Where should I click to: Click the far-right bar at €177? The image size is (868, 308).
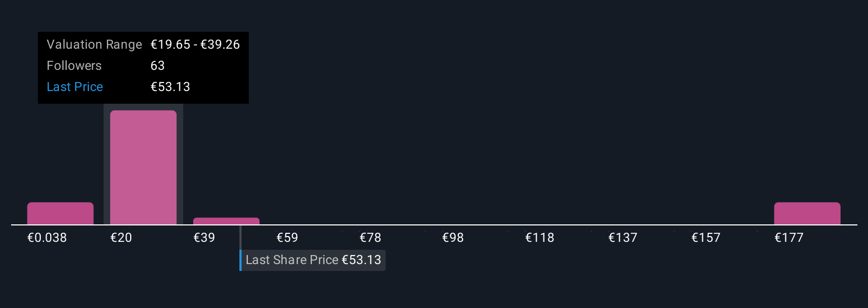(x=807, y=213)
